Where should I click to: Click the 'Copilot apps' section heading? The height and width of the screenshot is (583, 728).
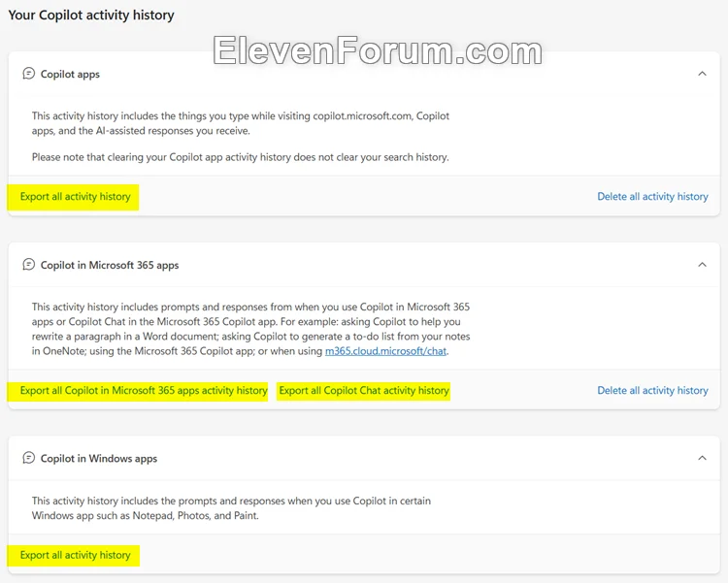[x=70, y=75]
